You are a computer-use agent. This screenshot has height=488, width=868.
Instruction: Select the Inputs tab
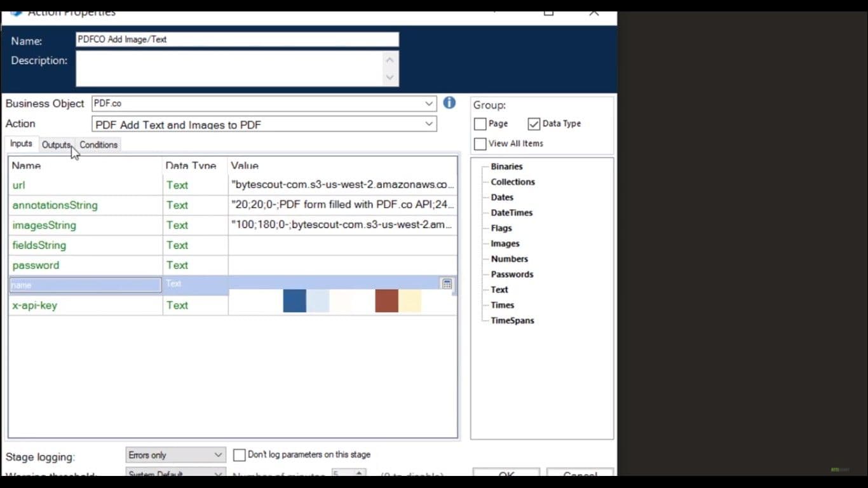coord(21,144)
